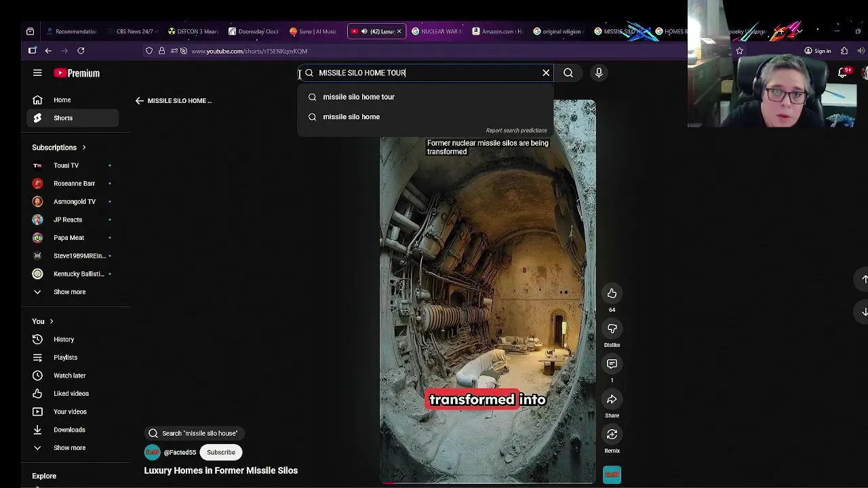Open Downloads in the sidebar

[x=73, y=430]
